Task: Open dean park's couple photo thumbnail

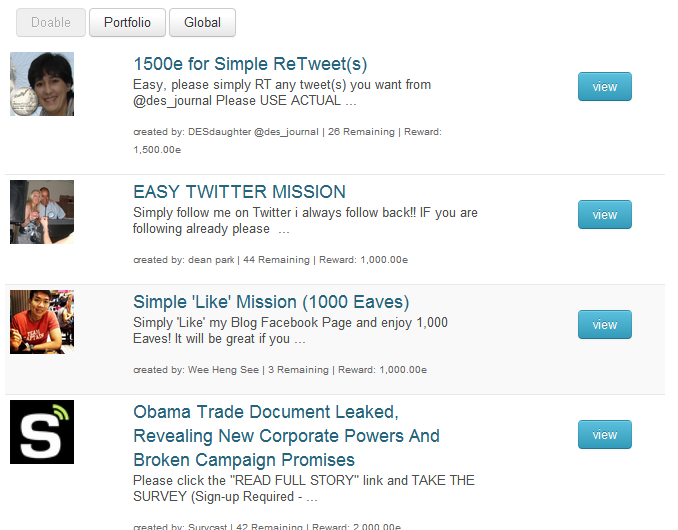Action: click(42, 212)
